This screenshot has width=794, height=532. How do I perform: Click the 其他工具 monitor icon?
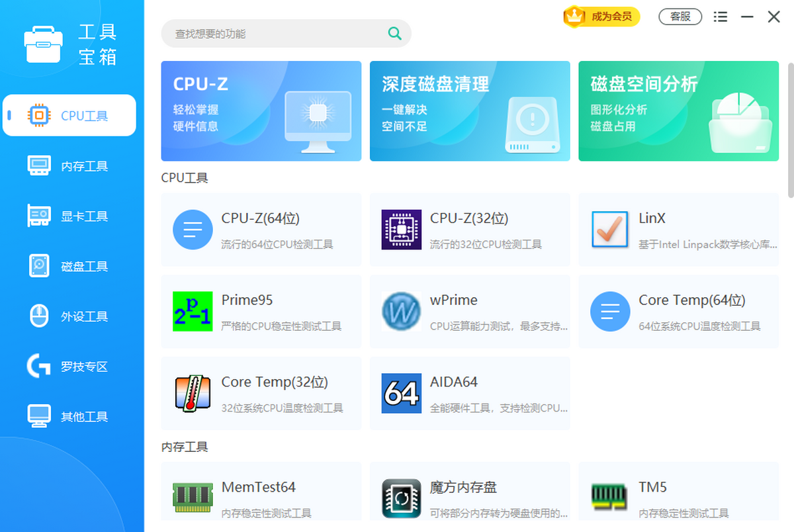point(39,416)
